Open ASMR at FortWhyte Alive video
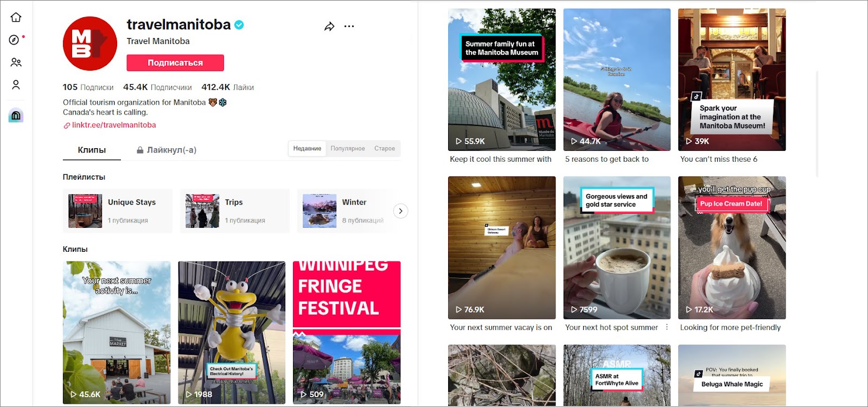Viewport: 868px width, 407px height. point(617,376)
